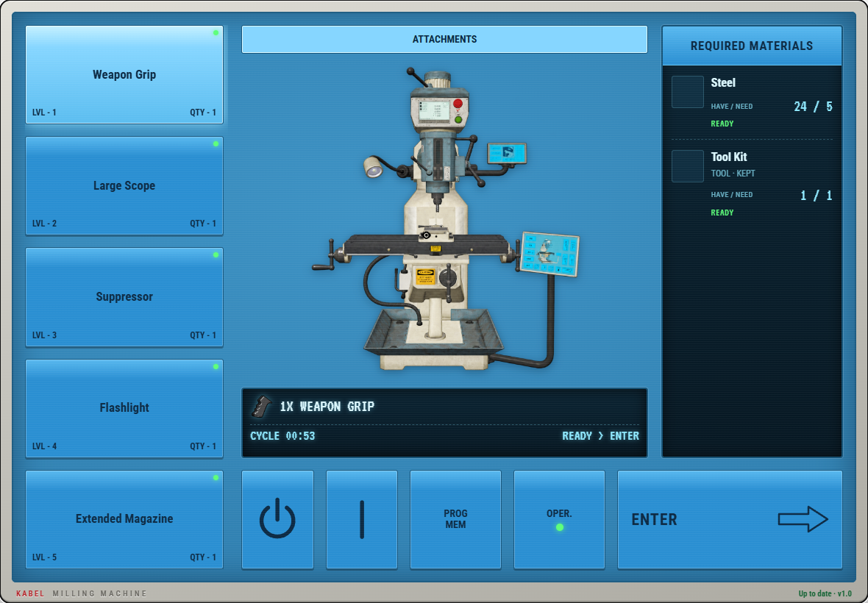Viewport: 868px width, 603px height.
Task: Click the Tool Kit READY status
Action: (x=722, y=213)
